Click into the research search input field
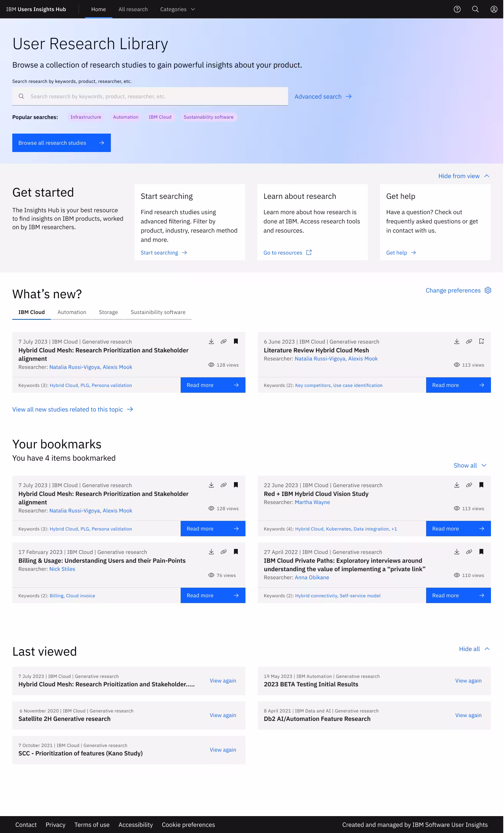 coord(153,96)
